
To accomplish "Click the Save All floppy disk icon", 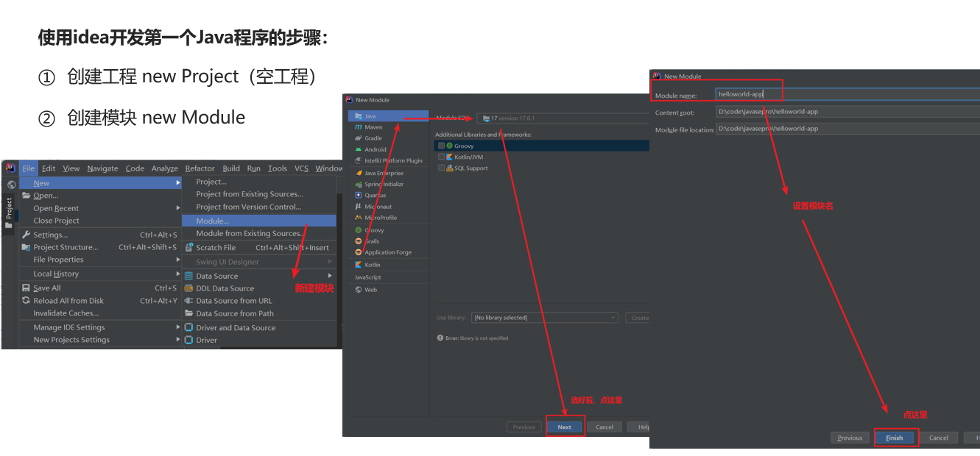I will (x=27, y=288).
